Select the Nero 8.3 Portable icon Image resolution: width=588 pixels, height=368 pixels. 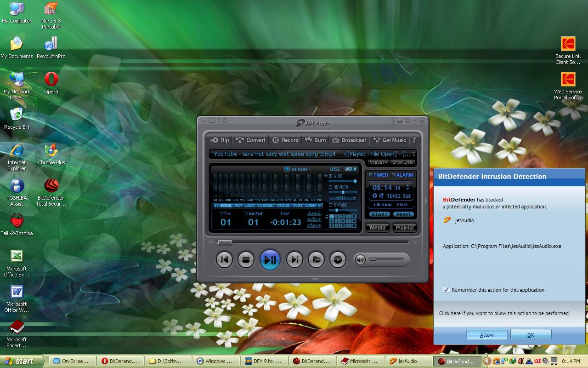pos(51,15)
